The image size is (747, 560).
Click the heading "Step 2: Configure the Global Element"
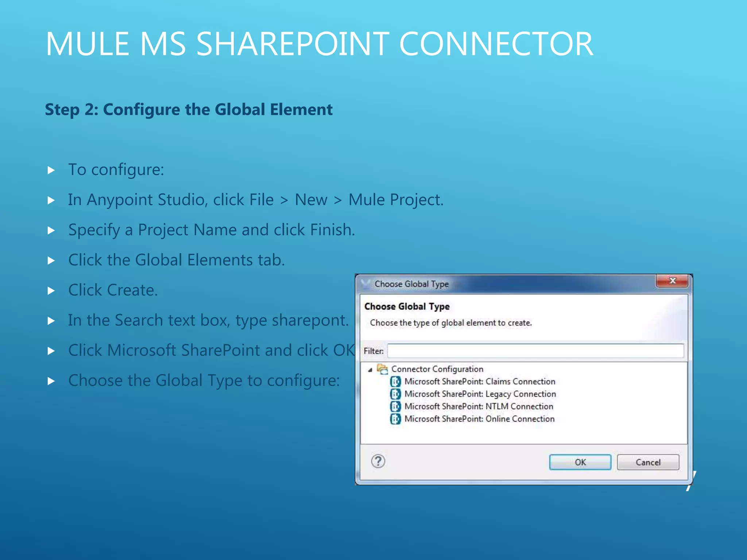click(189, 110)
